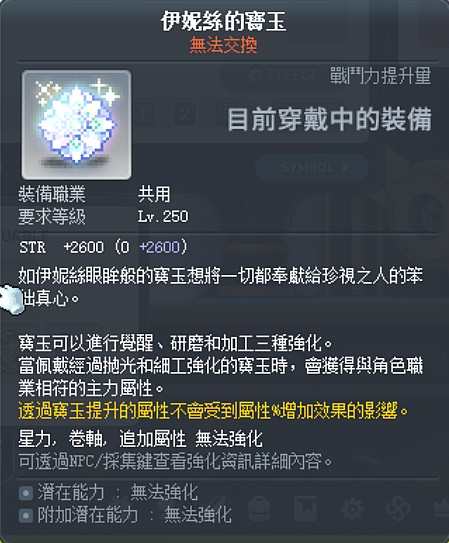
Task: Click the blue +2600 bonus STR value
Action: point(160,247)
